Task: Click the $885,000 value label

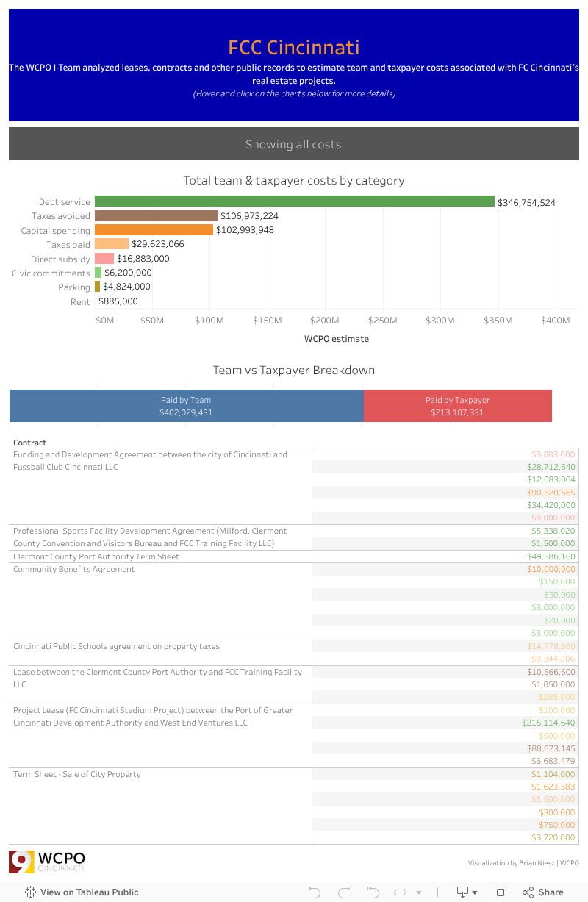Action: (x=118, y=301)
